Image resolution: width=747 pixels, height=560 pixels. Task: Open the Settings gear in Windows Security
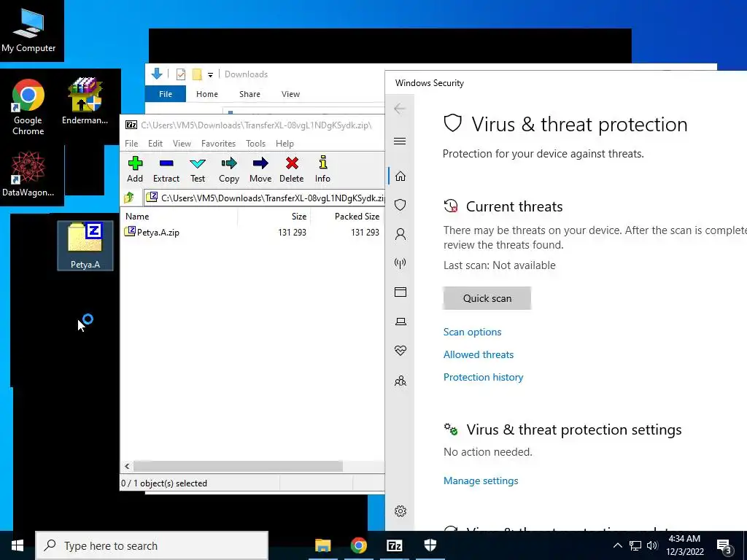[400, 511]
